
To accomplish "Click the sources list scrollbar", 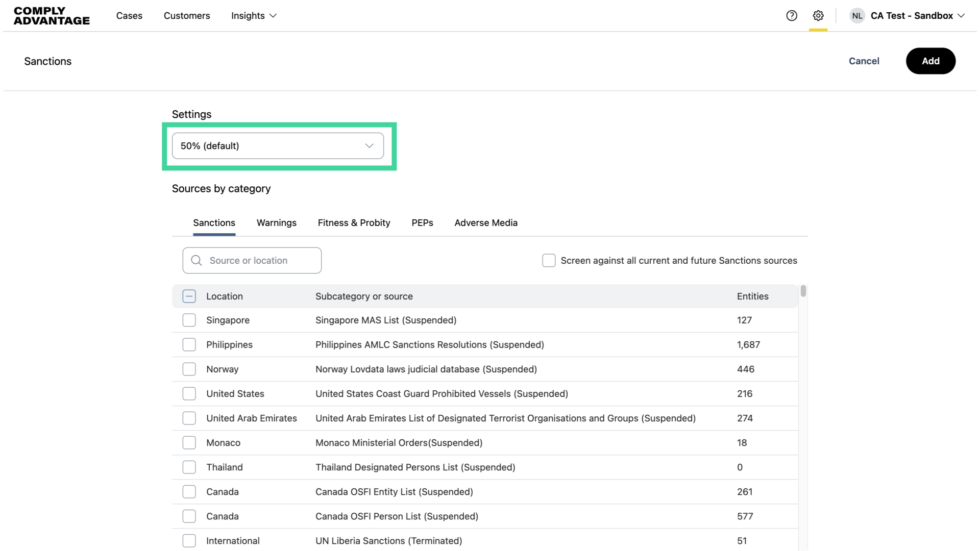I will pos(803,291).
